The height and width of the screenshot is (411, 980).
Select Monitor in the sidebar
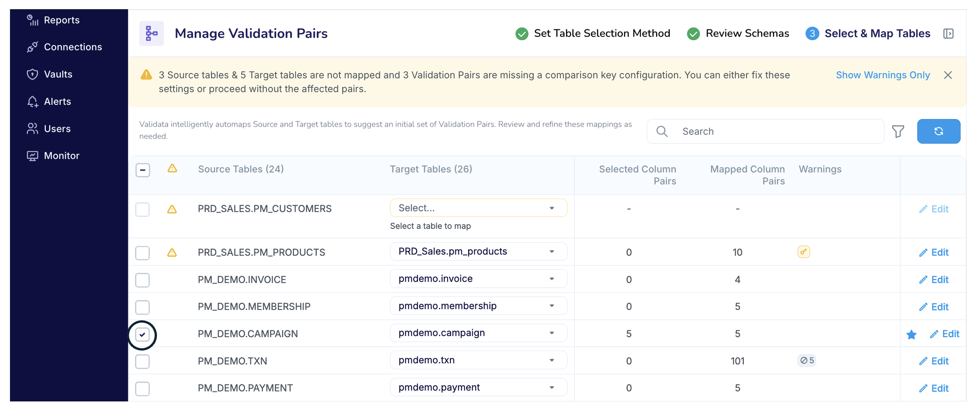pos(62,155)
